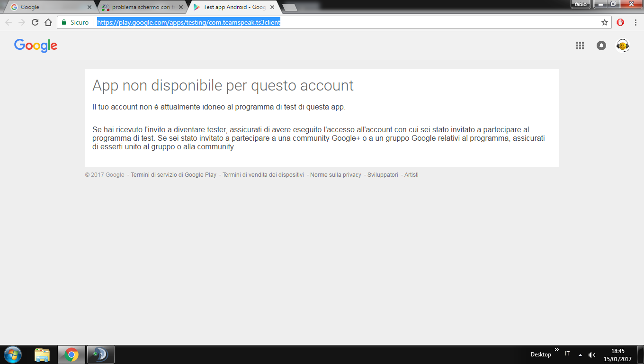Bookmark this page with star icon

coord(604,22)
